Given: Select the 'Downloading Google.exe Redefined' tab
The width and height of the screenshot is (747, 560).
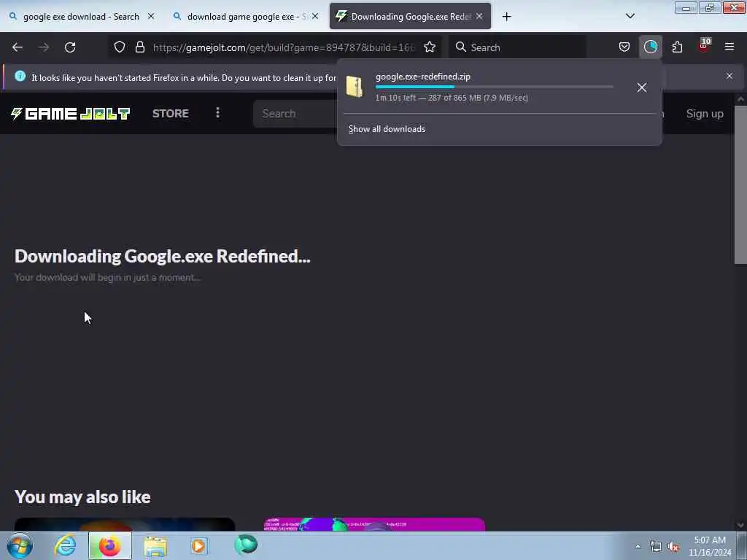Looking at the screenshot, I should point(411,17).
